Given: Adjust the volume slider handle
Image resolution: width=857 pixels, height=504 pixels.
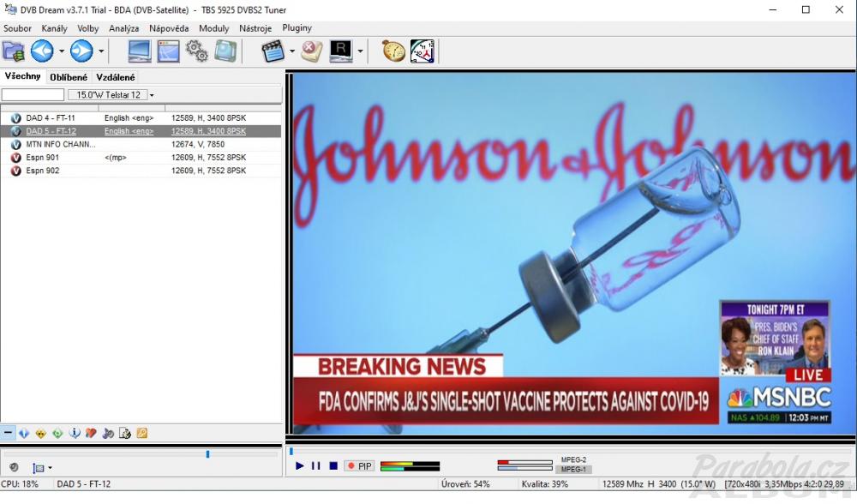Looking at the screenshot, I should pyautogui.click(x=207, y=453).
